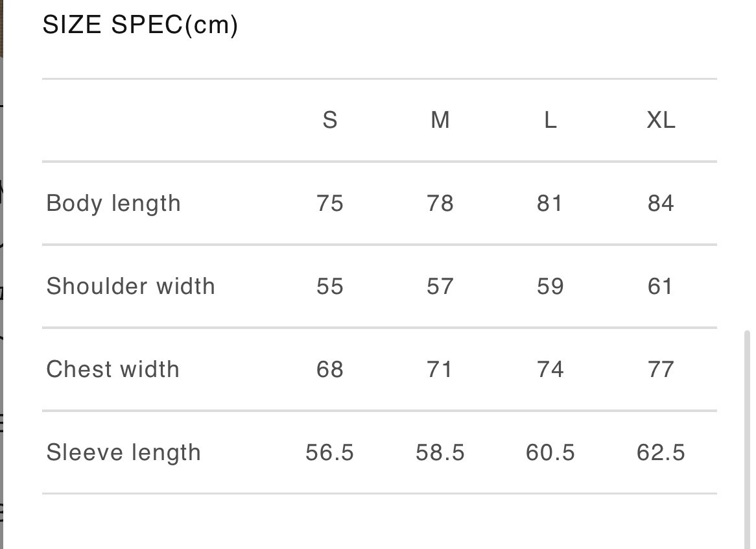Click the S size column header
Viewport: 756px width, 549px height.
(x=329, y=120)
